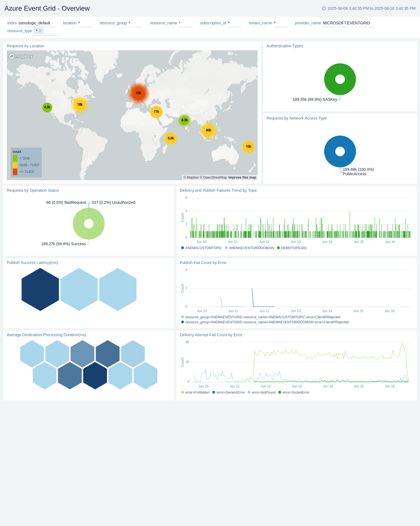Select the 40k cluster marker on the map
The width and height of the screenshot is (420, 526).
click(x=208, y=130)
